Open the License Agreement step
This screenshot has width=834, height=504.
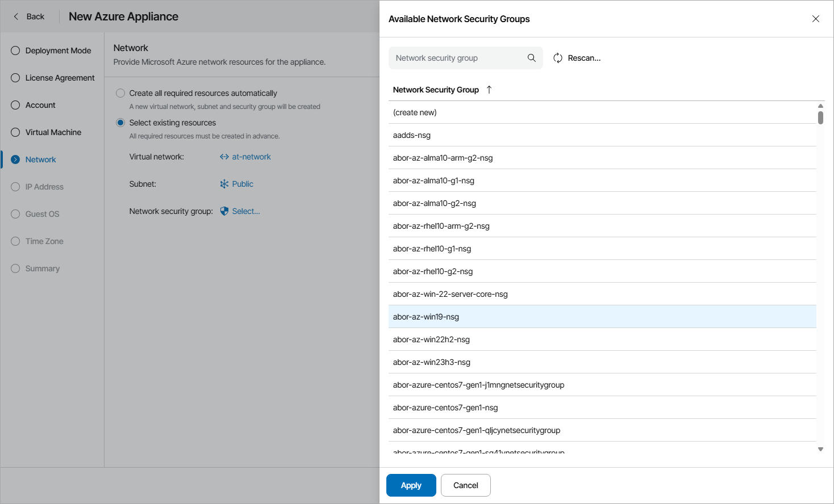(60, 78)
